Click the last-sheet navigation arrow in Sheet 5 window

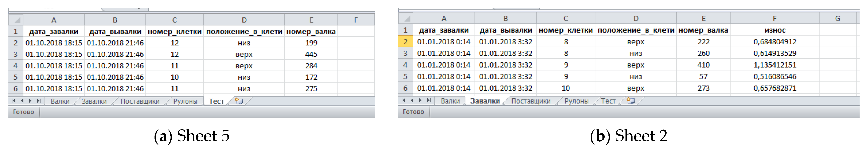pyautogui.click(x=39, y=101)
